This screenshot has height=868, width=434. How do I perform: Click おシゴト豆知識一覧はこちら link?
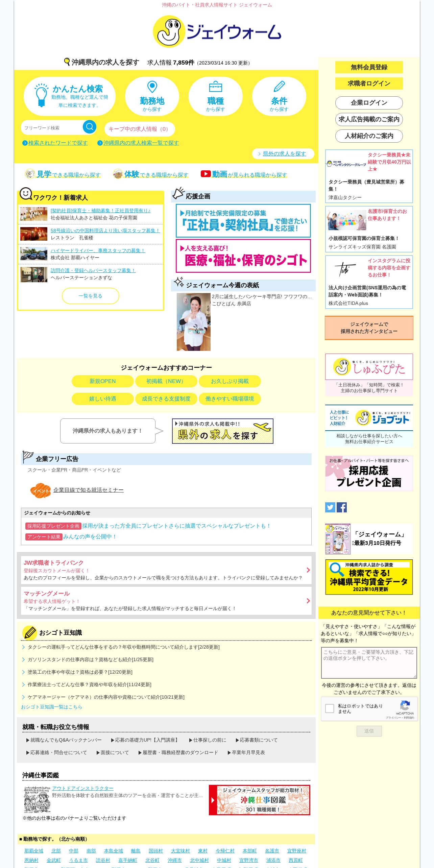tap(51, 707)
